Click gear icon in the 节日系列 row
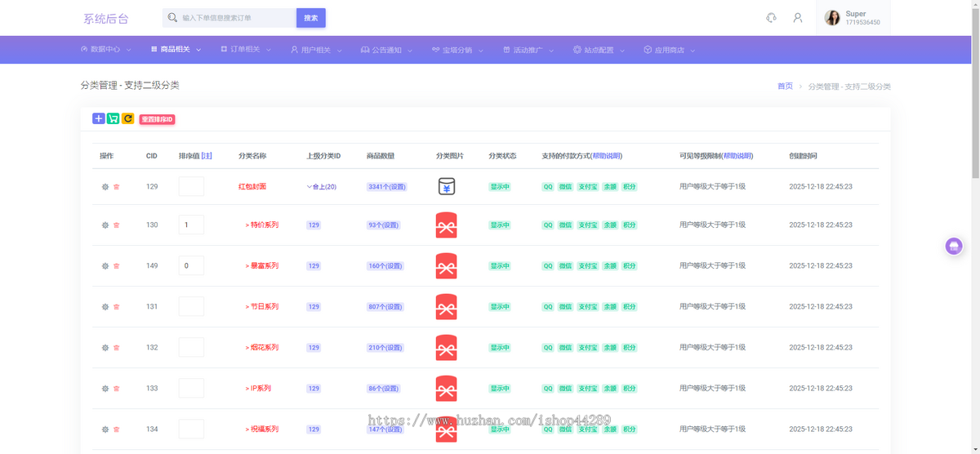980x454 pixels. click(x=105, y=307)
